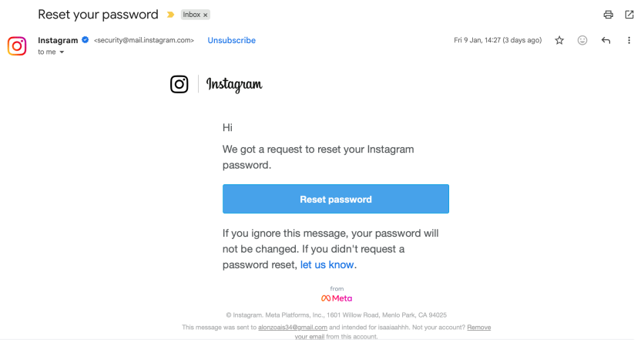Image resolution: width=644 pixels, height=340 pixels.
Task: Open the three-dot more options menu
Action: (x=629, y=40)
